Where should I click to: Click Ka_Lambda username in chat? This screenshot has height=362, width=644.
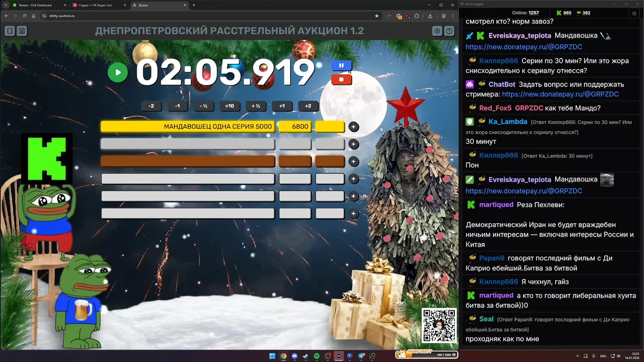pos(508,121)
